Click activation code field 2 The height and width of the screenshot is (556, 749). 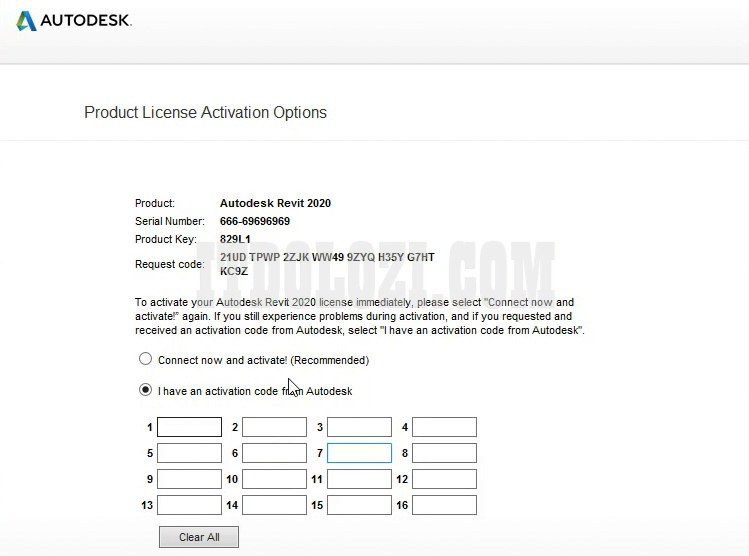[x=274, y=427]
